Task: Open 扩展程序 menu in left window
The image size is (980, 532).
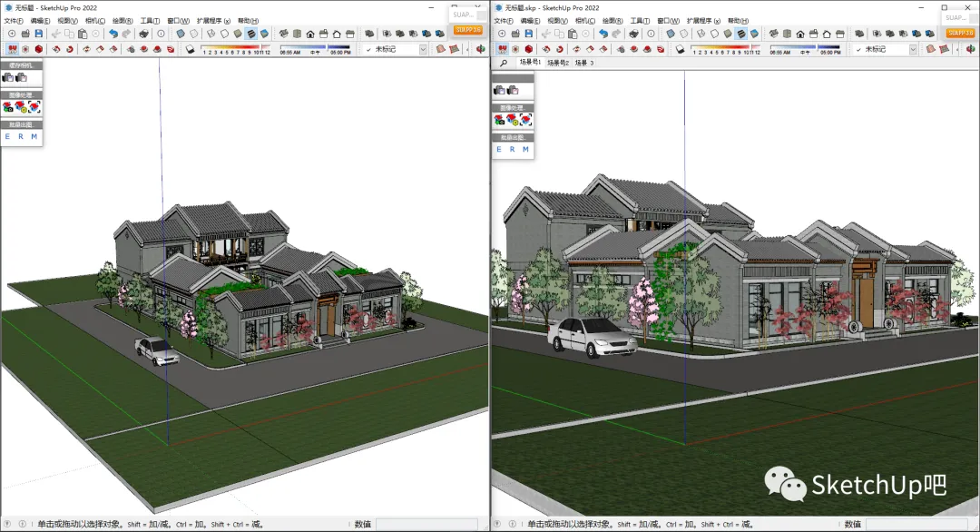Action: (213, 21)
